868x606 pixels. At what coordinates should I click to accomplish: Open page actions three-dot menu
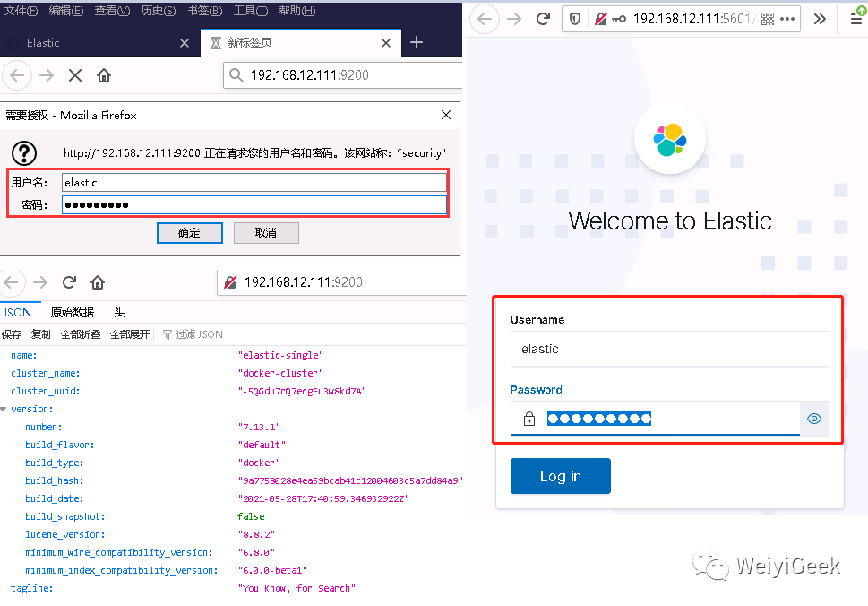pos(787,19)
